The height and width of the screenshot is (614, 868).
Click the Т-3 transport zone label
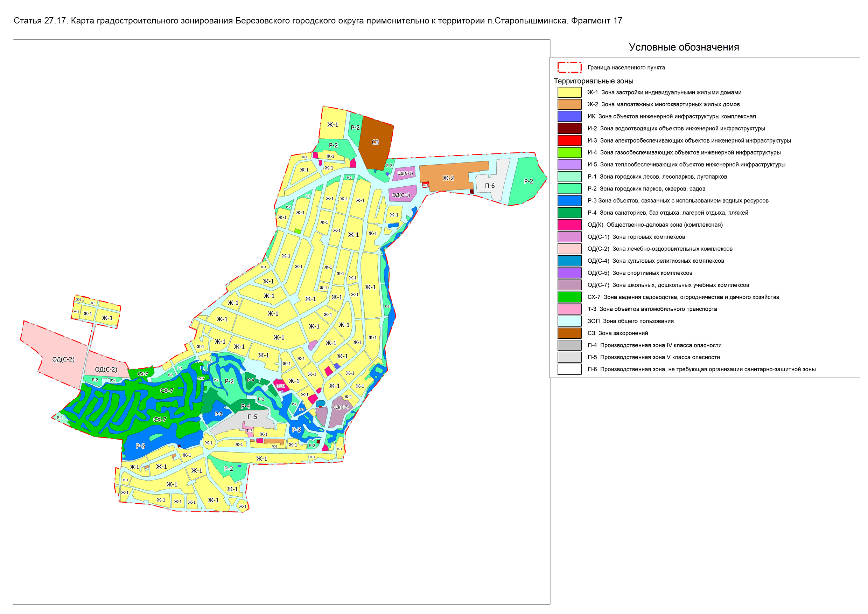click(x=249, y=431)
